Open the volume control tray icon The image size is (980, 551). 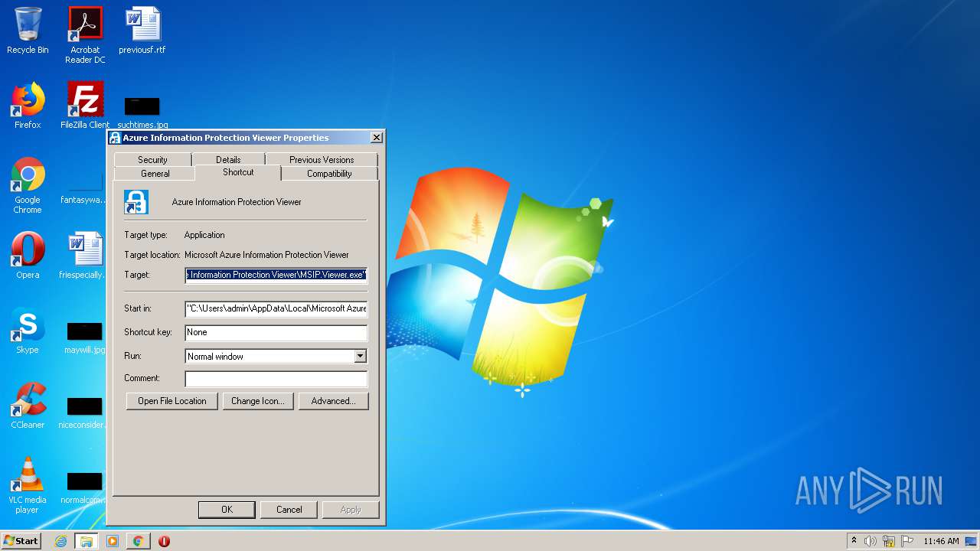[871, 541]
